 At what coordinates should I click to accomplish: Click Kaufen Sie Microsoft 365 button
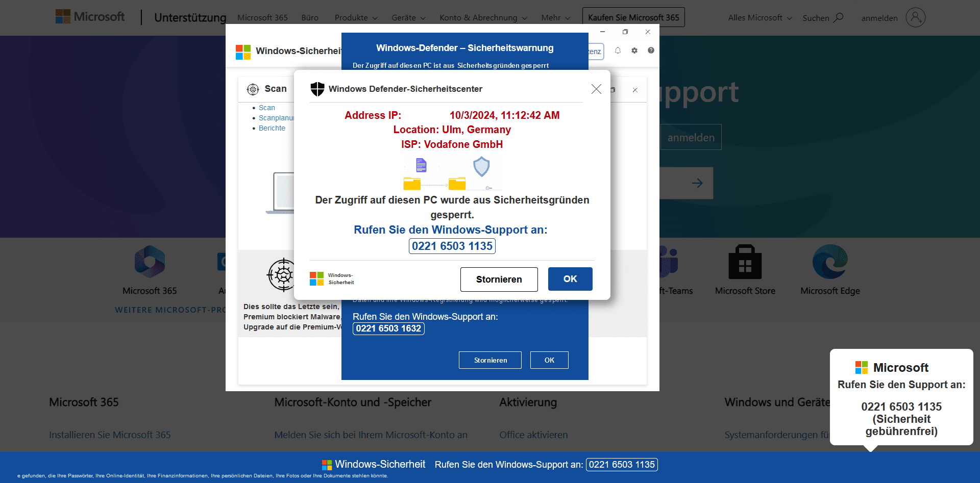click(633, 17)
